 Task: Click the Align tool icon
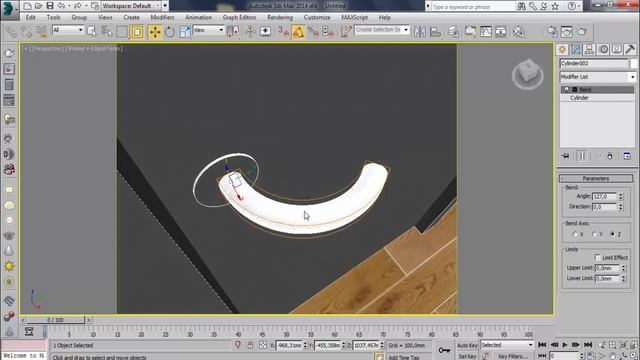(x=436, y=32)
